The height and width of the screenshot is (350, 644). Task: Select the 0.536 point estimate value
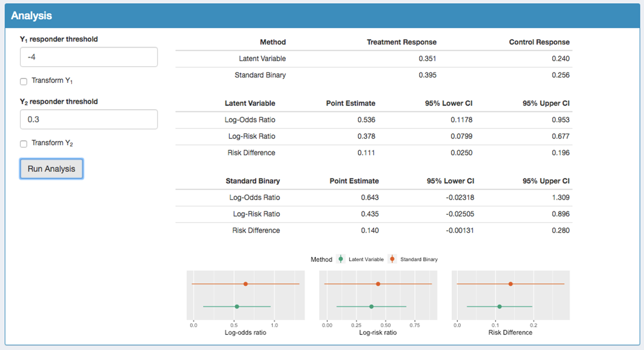[366, 120]
